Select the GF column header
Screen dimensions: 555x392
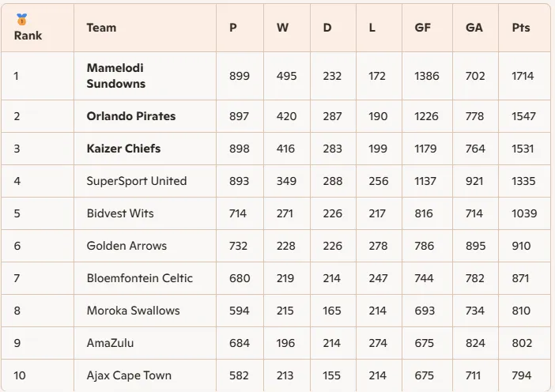(x=423, y=28)
